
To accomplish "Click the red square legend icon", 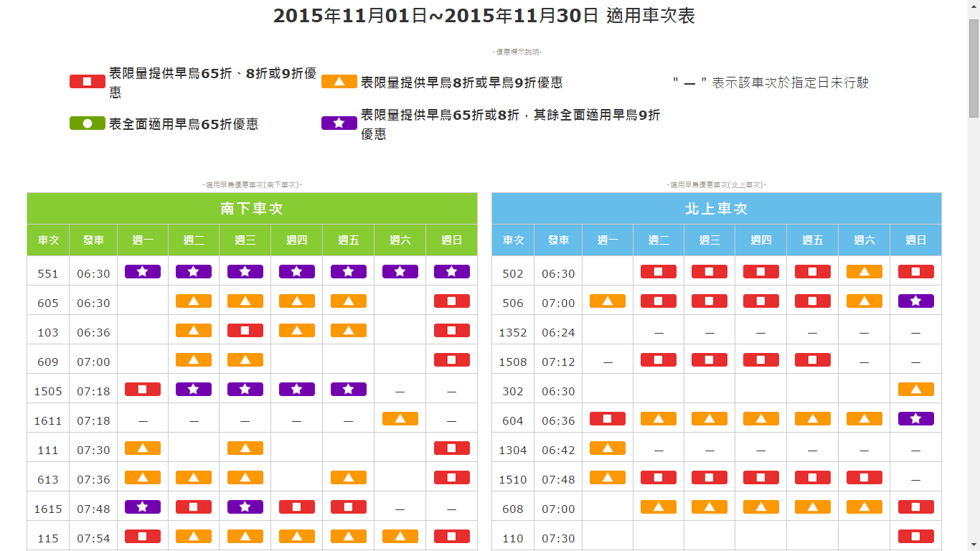I will pyautogui.click(x=88, y=82).
